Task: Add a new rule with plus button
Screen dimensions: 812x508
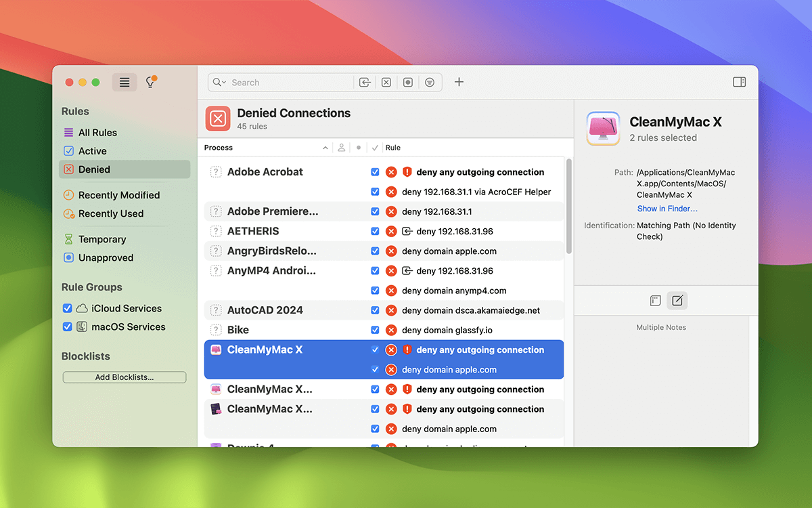Action: pyautogui.click(x=459, y=82)
